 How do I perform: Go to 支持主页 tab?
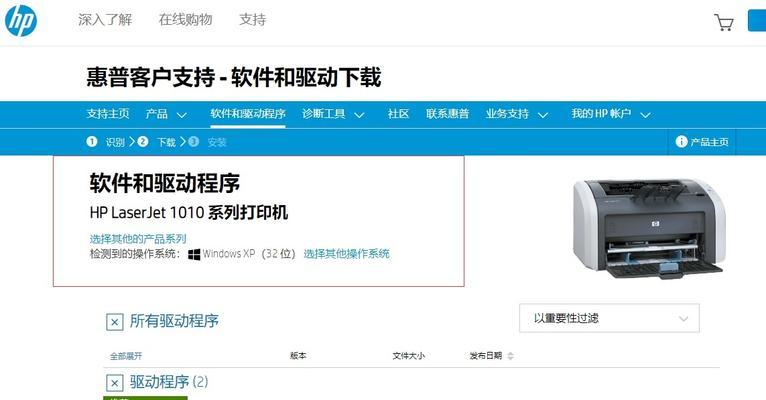[108, 114]
